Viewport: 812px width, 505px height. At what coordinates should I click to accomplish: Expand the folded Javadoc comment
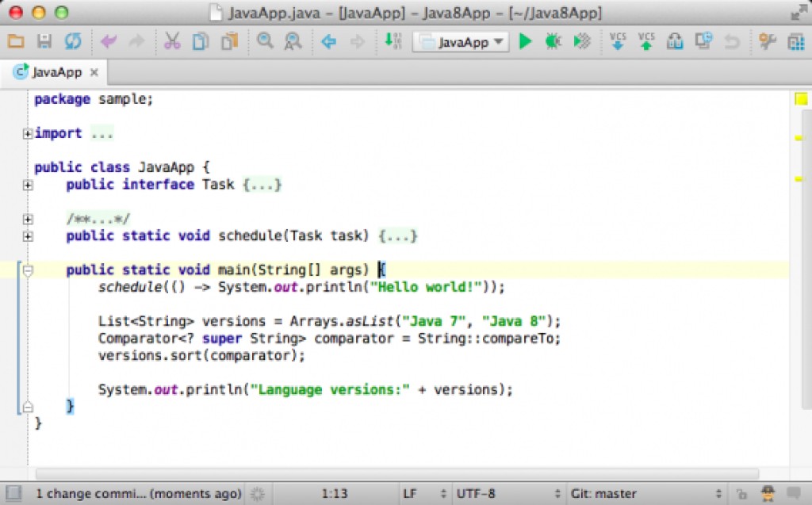pos(28,219)
